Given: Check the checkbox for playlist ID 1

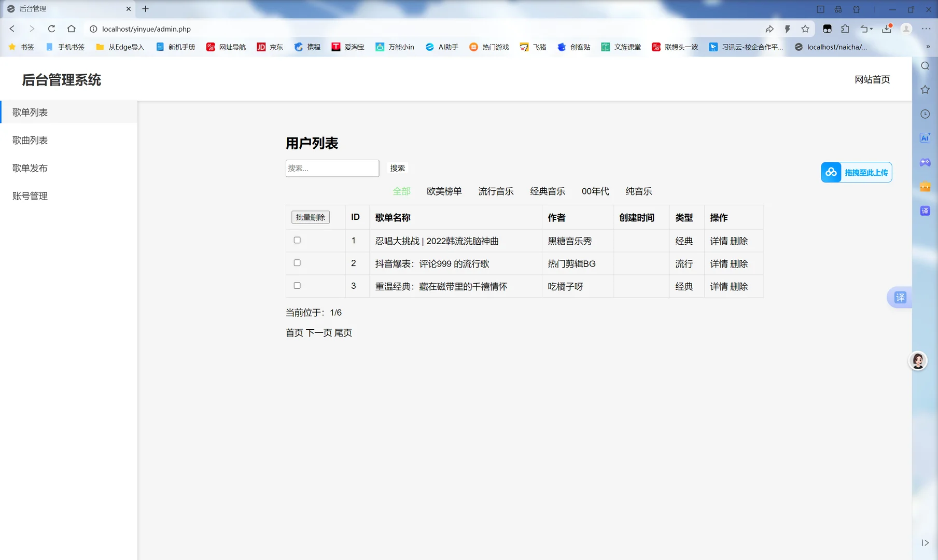Looking at the screenshot, I should point(297,240).
